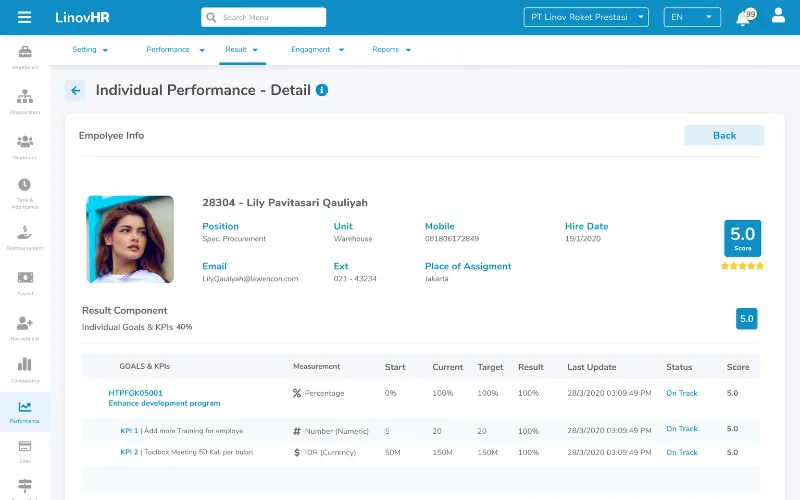800x500 pixels.
Task: Click the Back button
Action: [x=724, y=136]
